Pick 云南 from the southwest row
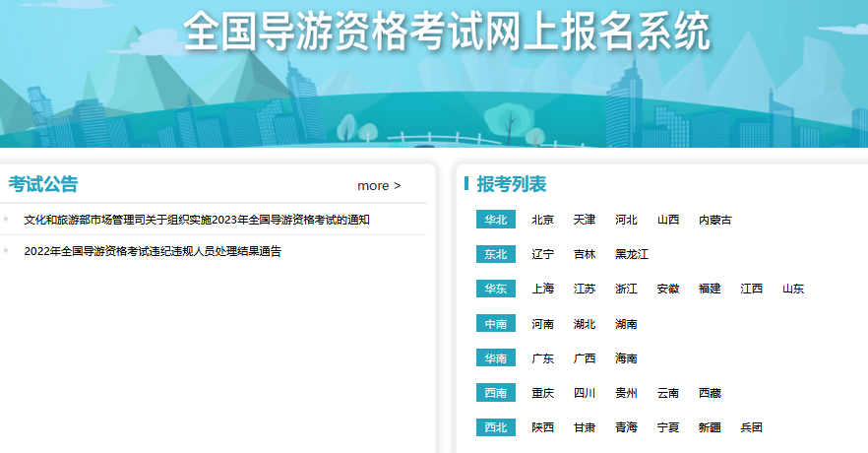Screen dimensions: 868x453 [x=668, y=393]
